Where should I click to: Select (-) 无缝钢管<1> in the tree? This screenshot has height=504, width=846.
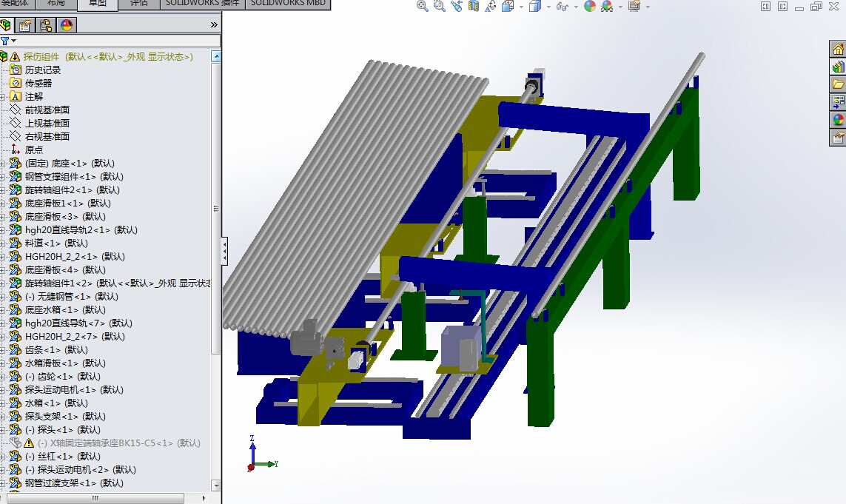pyautogui.click(x=71, y=296)
